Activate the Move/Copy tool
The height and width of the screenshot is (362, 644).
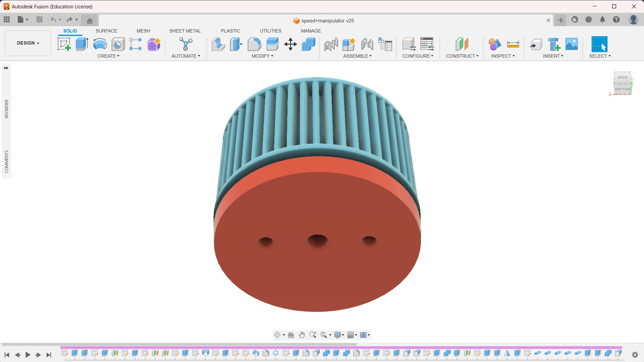(290, 44)
